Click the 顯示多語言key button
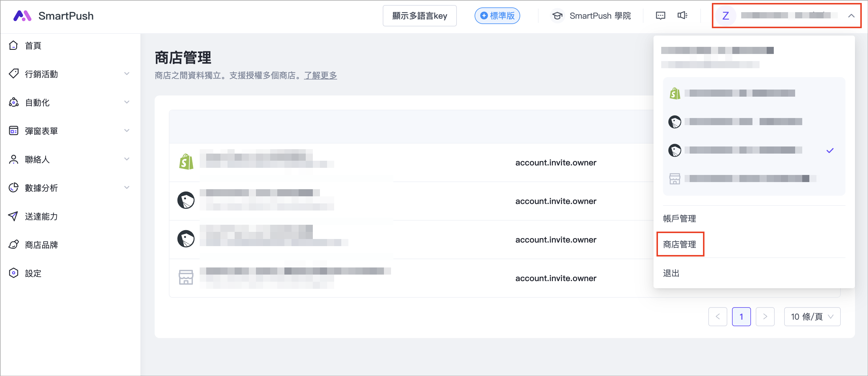868x376 pixels. point(419,16)
